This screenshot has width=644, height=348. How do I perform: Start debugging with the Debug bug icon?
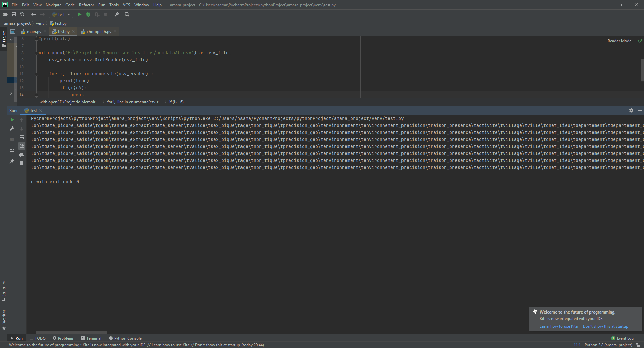click(88, 14)
